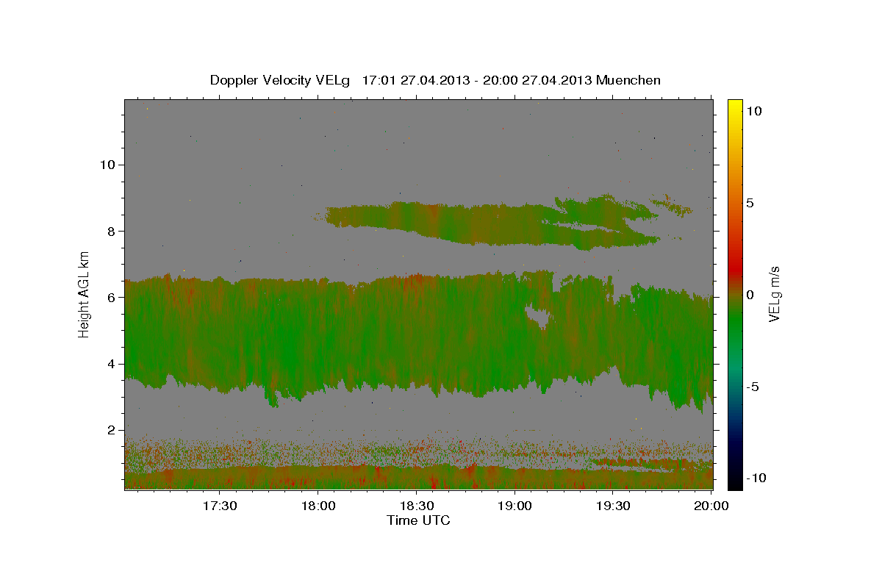Click 'Muenchen' in the plot title
This screenshot has width=882, height=588.
pyautogui.click(x=628, y=80)
